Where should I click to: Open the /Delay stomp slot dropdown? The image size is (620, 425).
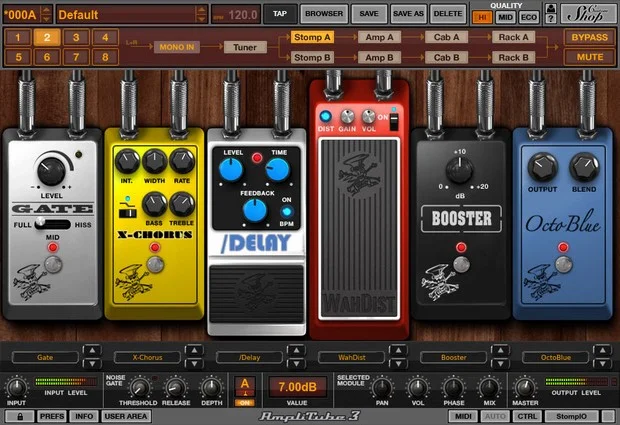pyautogui.click(x=250, y=357)
